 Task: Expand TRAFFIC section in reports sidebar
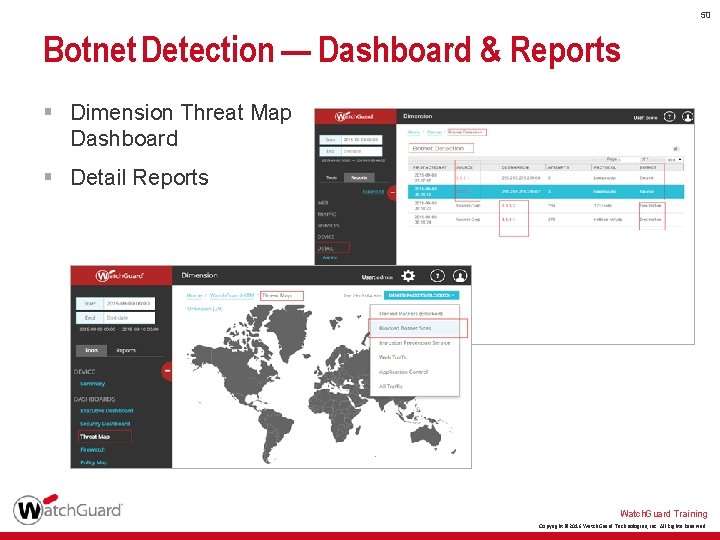click(x=326, y=214)
